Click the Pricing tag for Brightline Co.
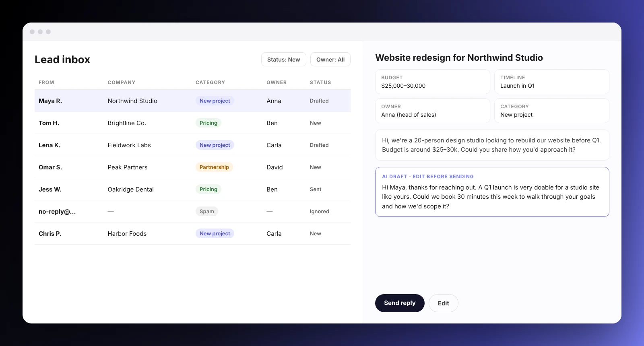 pyautogui.click(x=208, y=123)
